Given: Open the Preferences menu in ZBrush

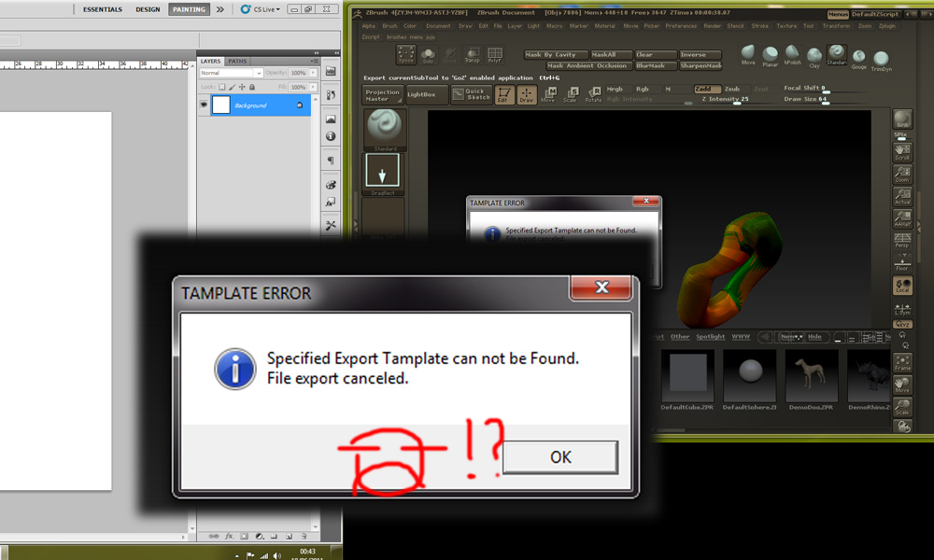Looking at the screenshot, I should [x=681, y=26].
